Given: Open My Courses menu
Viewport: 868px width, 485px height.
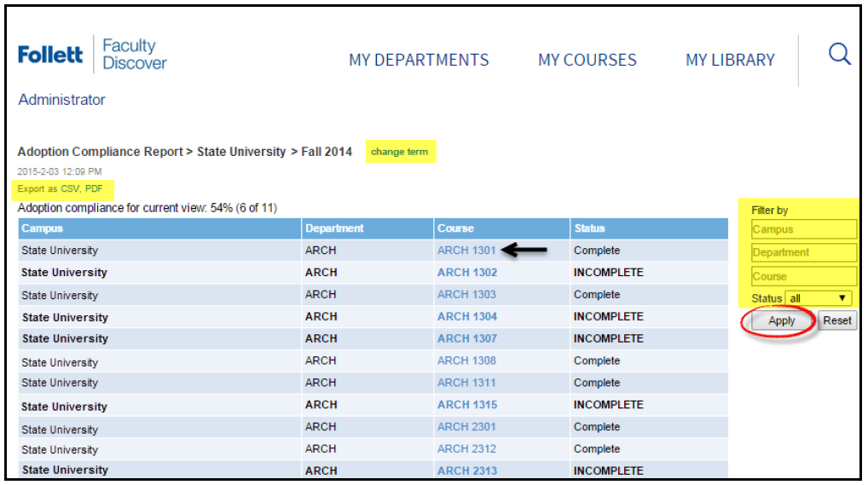Looking at the screenshot, I should point(587,60).
